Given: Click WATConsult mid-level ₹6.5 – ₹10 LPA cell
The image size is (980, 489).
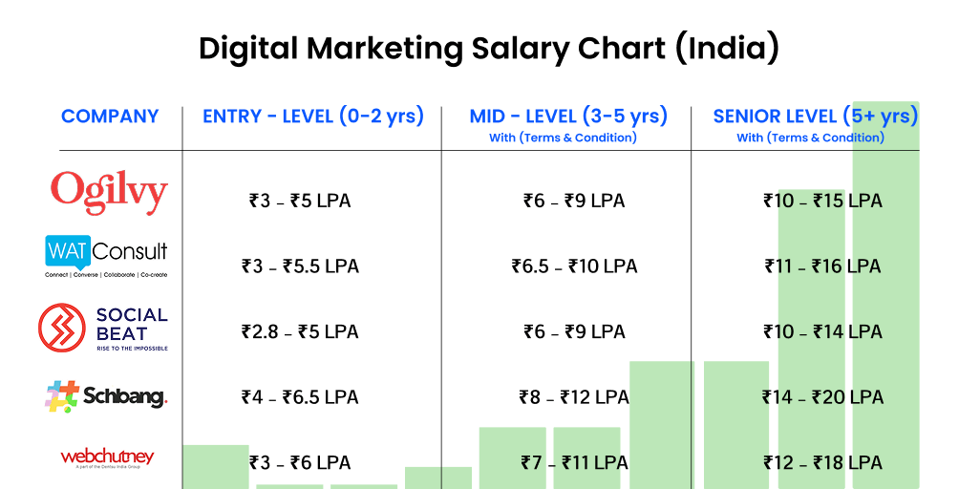Looking at the screenshot, I should [x=574, y=266].
